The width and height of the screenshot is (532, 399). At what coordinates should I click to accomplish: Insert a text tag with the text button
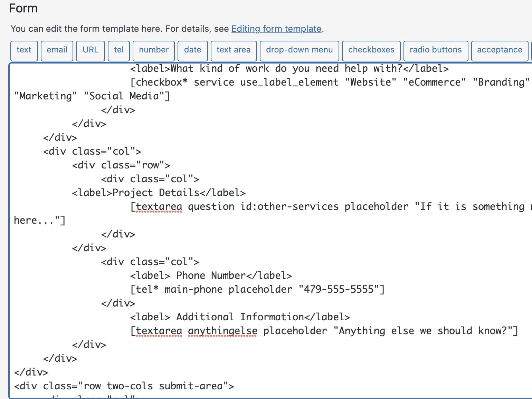24,51
